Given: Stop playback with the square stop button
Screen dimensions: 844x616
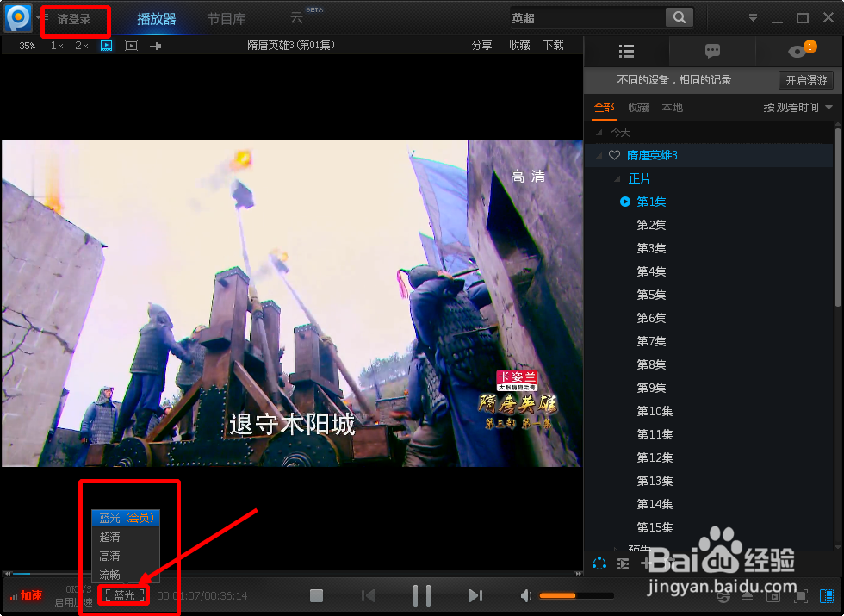Looking at the screenshot, I should coord(317,595).
